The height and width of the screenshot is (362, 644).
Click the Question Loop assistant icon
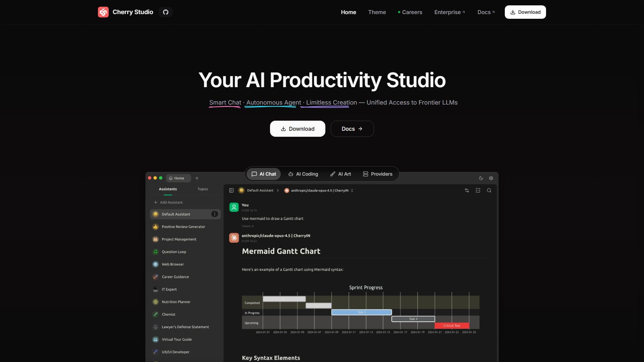click(156, 252)
